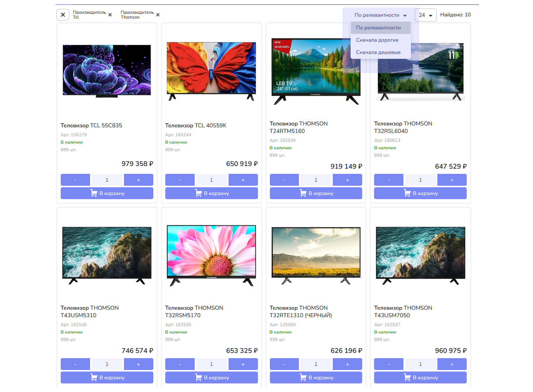Increase quantity for THOMSON T32RTE1310

[347, 364]
